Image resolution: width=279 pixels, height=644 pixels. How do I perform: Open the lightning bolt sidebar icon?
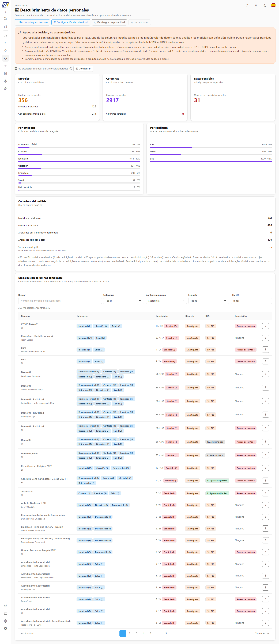[x=6, y=50]
